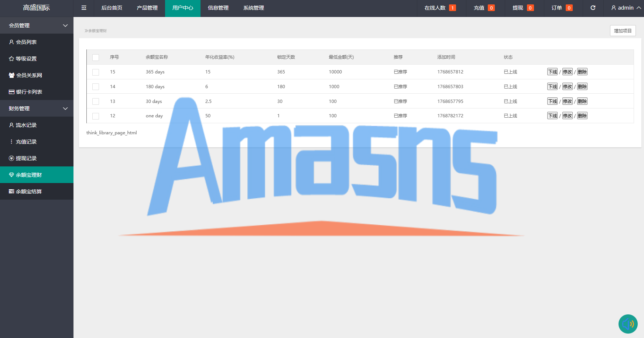This screenshot has height=338, width=644.
Task: Open 会员列表 in the sidebar
Action: coord(37,42)
